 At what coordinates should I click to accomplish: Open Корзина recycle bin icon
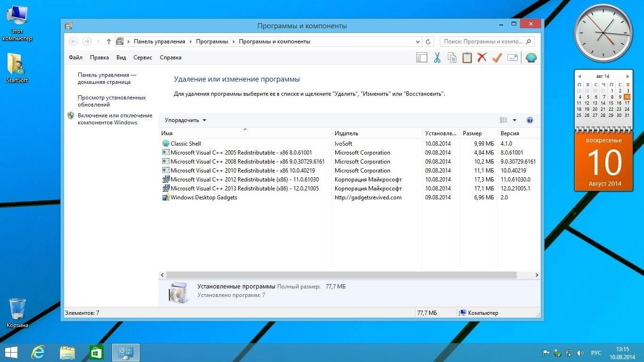click(17, 313)
